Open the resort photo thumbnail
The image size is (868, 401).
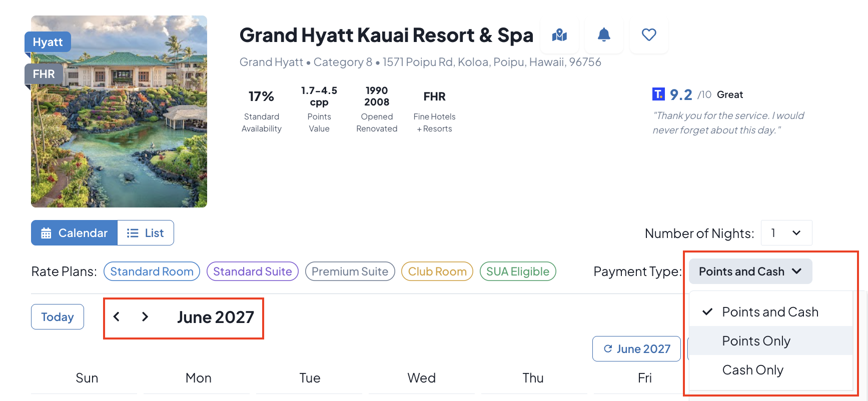tap(119, 111)
